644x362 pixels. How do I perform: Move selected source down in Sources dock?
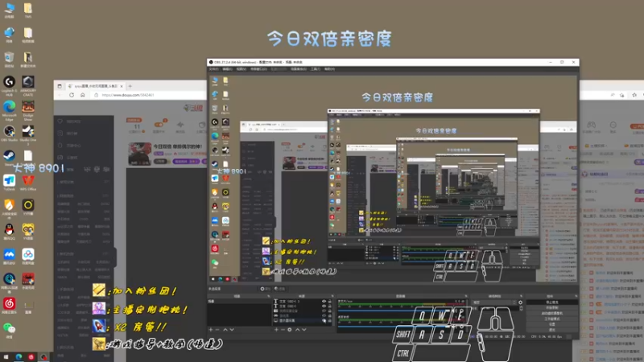(304, 330)
